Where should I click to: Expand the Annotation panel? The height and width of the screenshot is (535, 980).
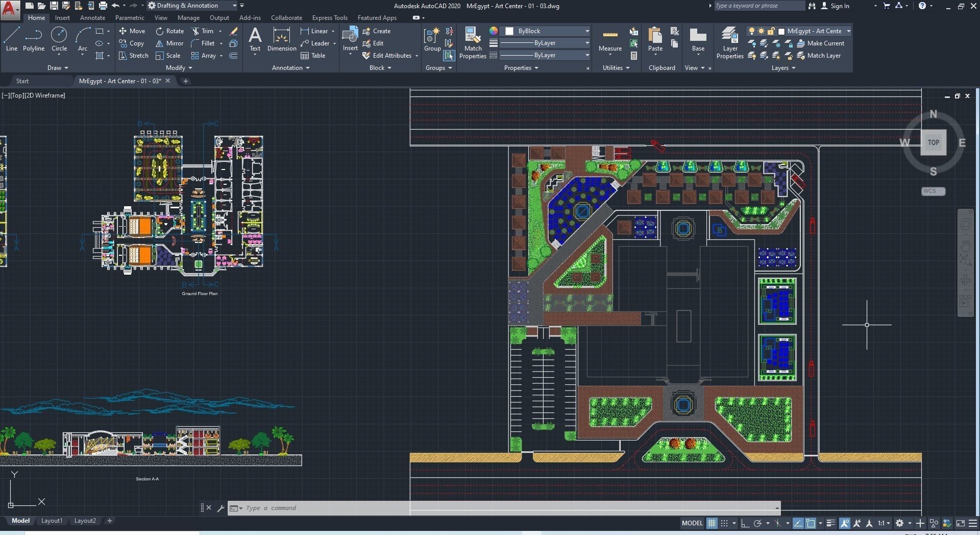click(291, 68)
